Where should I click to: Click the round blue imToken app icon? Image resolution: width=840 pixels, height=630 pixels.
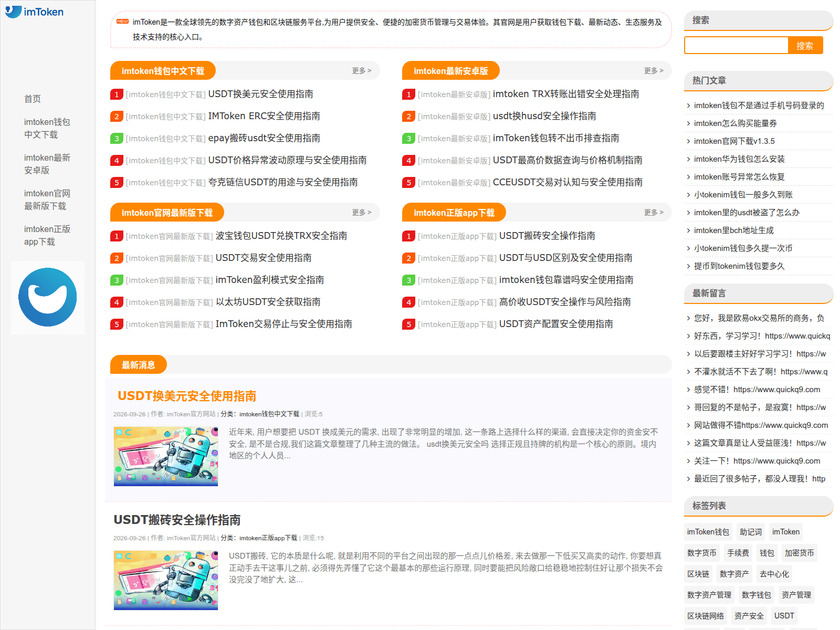pos(48,297)
